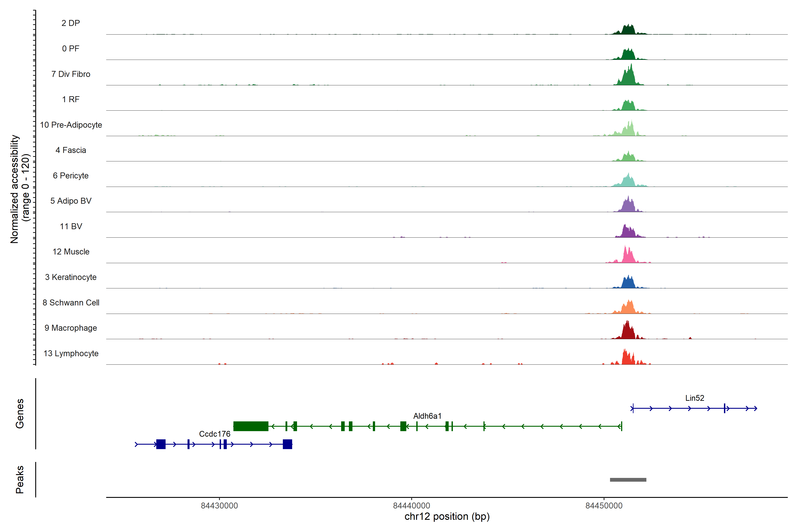Click the Lin52 gene label

coord(694,398)
